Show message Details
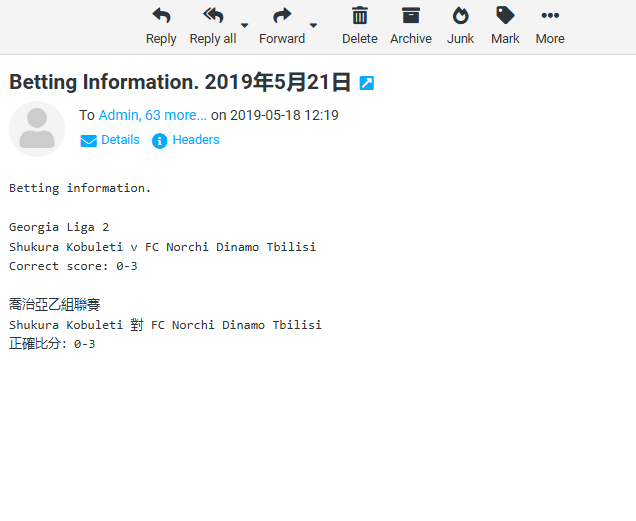Viewport: 636px width, 521px height. click(x=110, y=140)
